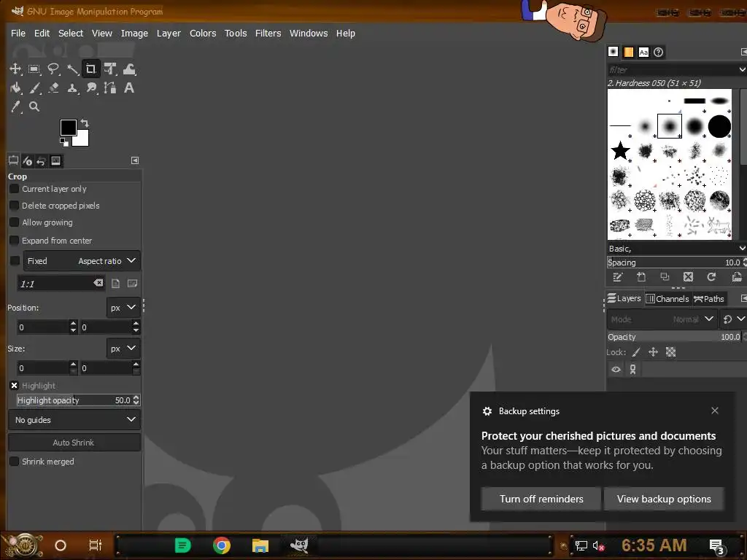The image size is (747, 560).
Task: Open the blend mode group switcher dropdown
Action: pyautogui.click(x=734, y=319)
